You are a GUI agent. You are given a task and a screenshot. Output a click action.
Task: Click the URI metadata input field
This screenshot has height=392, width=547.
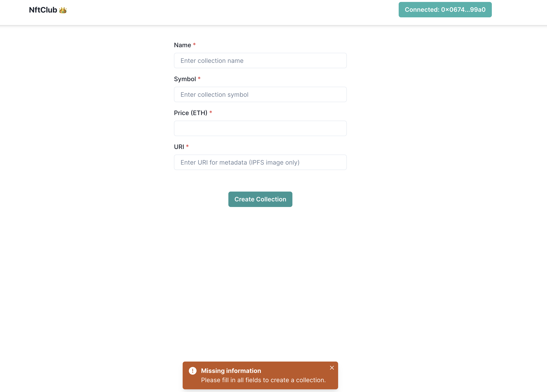point(260,162)
